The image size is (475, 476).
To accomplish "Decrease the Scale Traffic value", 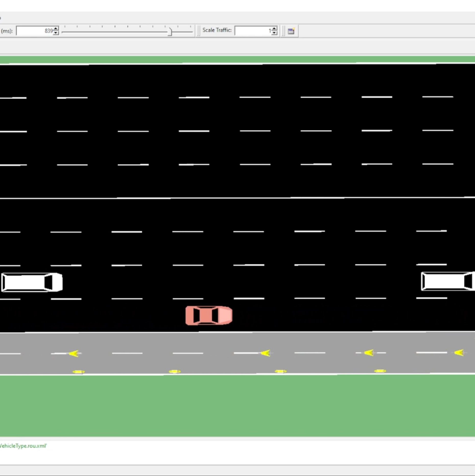I will click(x=274, y=32).
